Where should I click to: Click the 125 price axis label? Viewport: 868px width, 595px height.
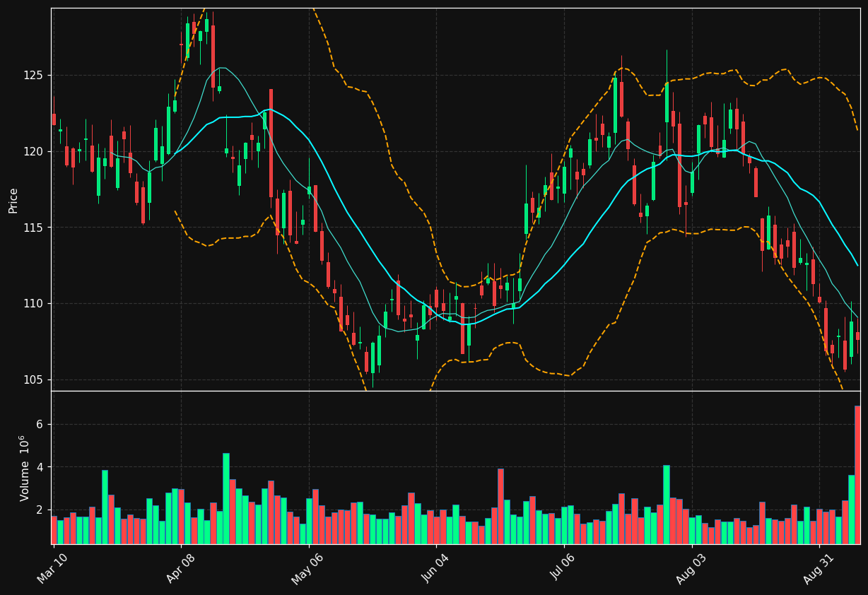click(x=33, y=76)
